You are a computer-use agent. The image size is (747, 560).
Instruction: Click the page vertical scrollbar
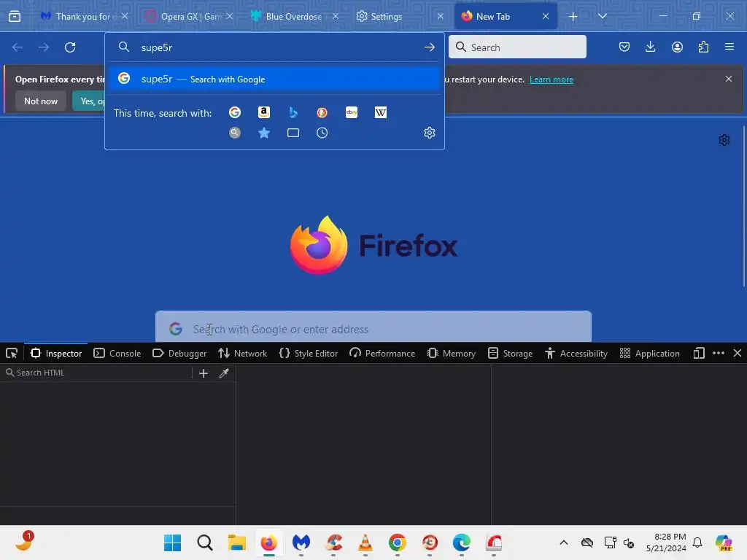743,207
